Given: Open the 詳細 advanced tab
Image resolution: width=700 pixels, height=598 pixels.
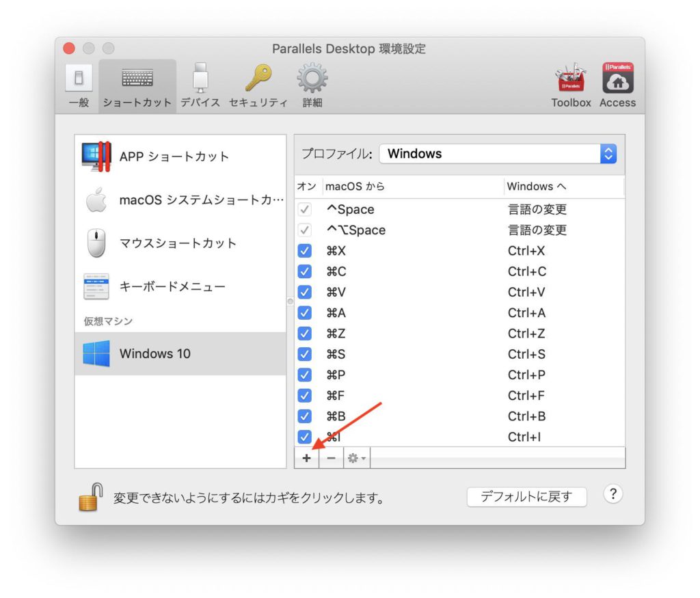Looking at the screenshot, I should tap(312, 86).
